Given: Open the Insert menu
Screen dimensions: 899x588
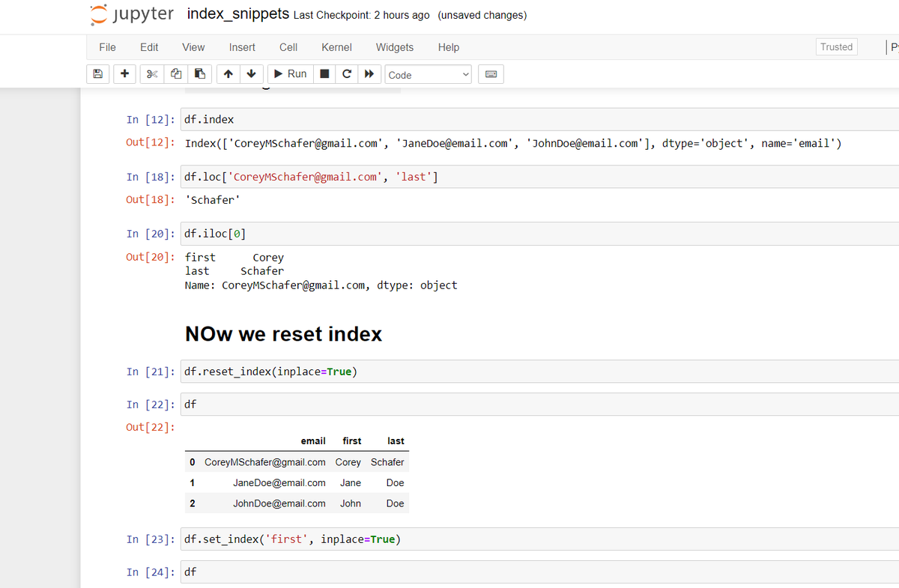Looking at the screenshot, I should [x=242, y=47].
